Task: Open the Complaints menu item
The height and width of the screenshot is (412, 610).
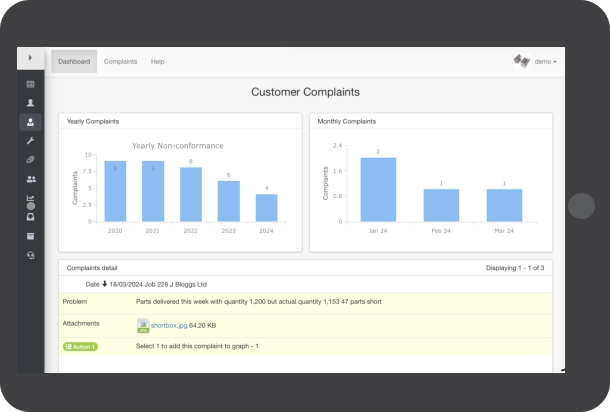Action: 120,62
